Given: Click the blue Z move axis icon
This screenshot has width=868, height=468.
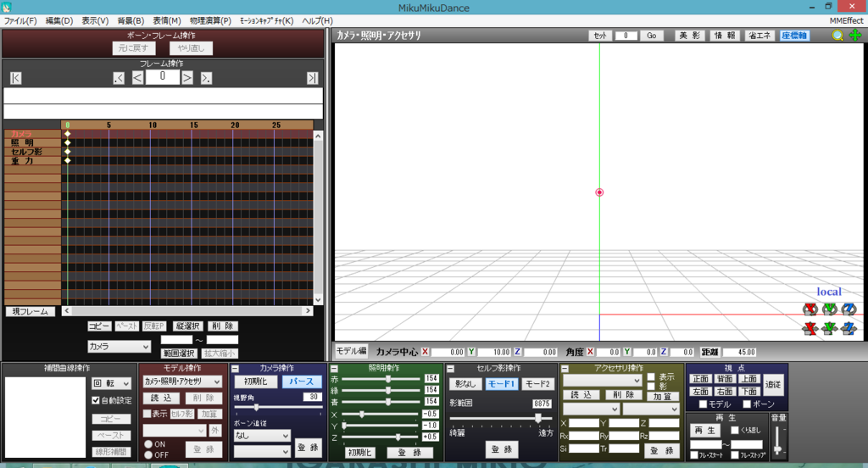Looking at the screenshot, I should click(849, 328).
